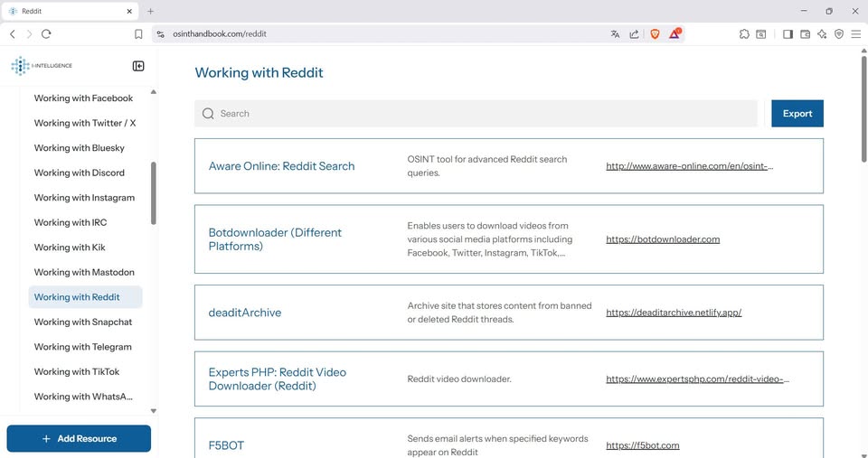Collapse the site sidebar with panel icon
The image size is (868, 458).
(x=138, y=66)
